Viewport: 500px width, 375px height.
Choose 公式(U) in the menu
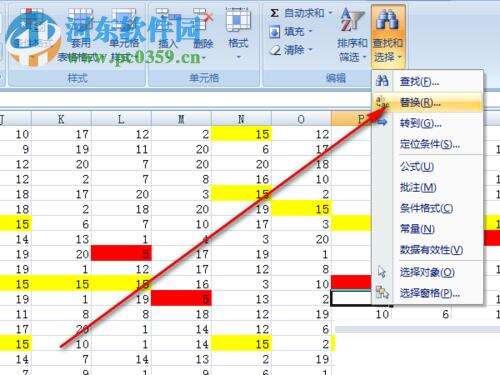pos(428,166)
